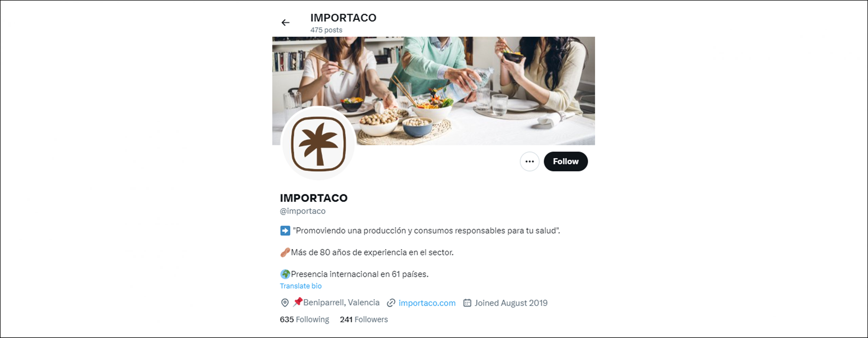Follow the IMPORTACO account

(566, 162)
